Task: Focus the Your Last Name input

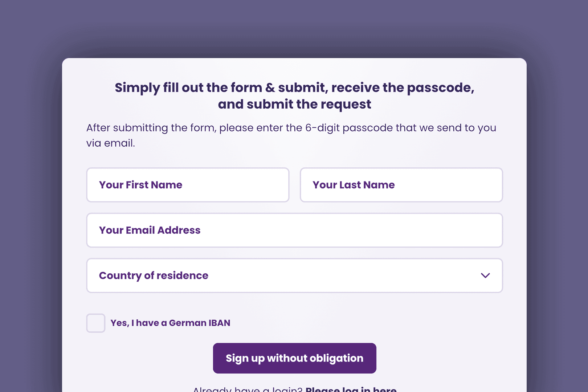Action: tap(401, 185)
